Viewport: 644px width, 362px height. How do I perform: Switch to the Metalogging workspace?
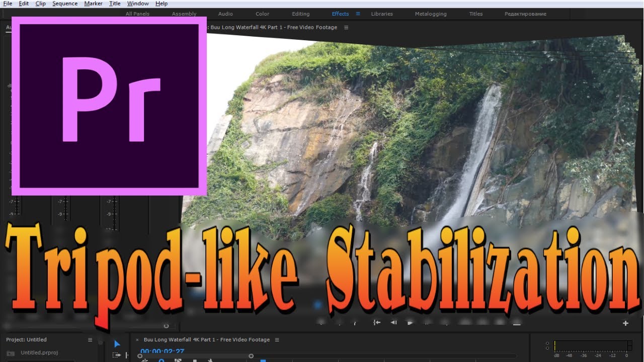coord(431,14)
